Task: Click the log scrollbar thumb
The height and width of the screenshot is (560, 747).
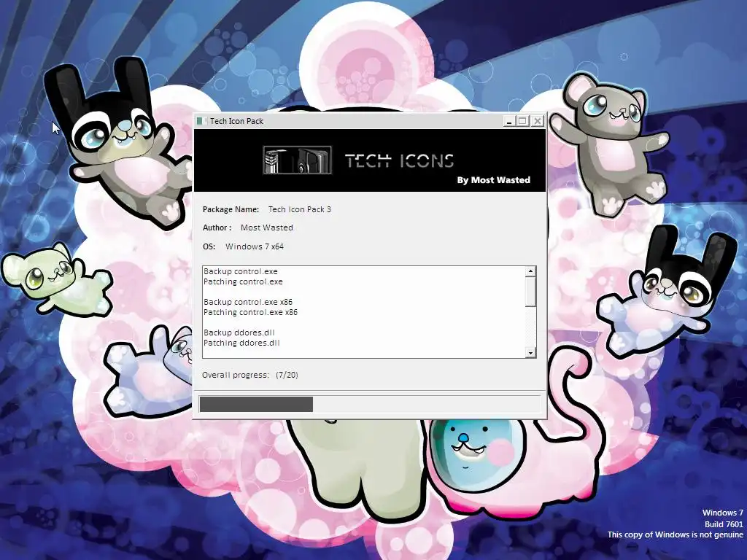Action: [x=531, y=292]
